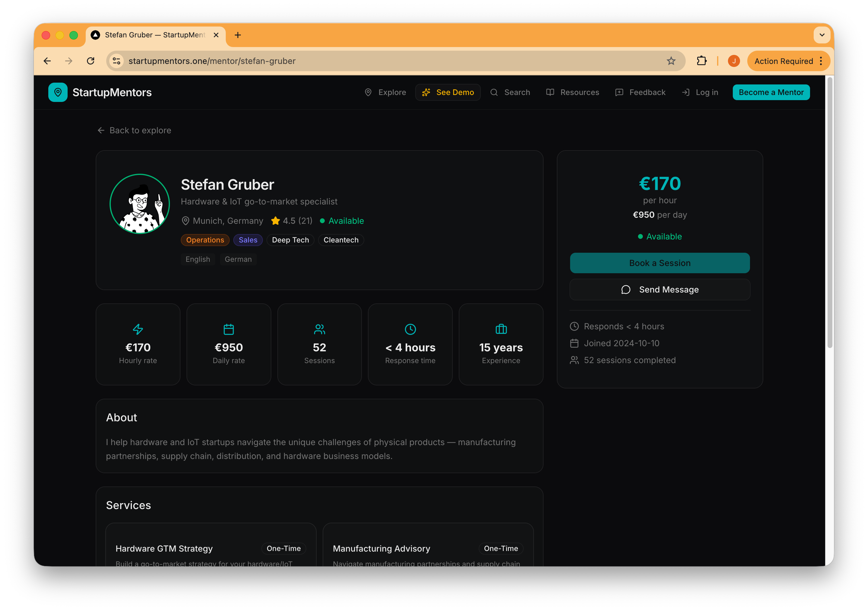Click the Services section heading
The image size is (868, 611).
click(129, 505)
